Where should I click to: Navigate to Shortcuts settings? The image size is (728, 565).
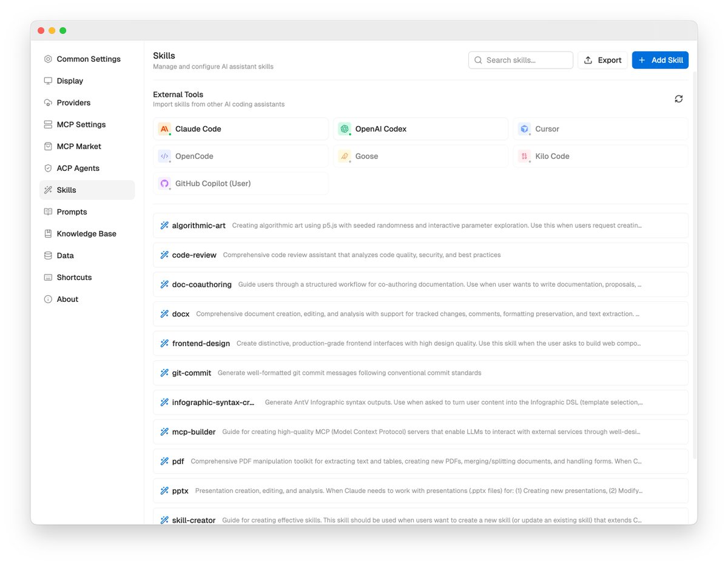(x=73, y=277)
